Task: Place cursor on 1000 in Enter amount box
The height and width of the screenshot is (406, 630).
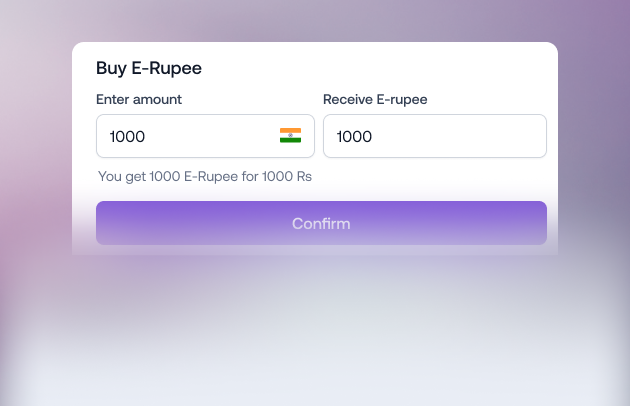Action: coord(127,137)
